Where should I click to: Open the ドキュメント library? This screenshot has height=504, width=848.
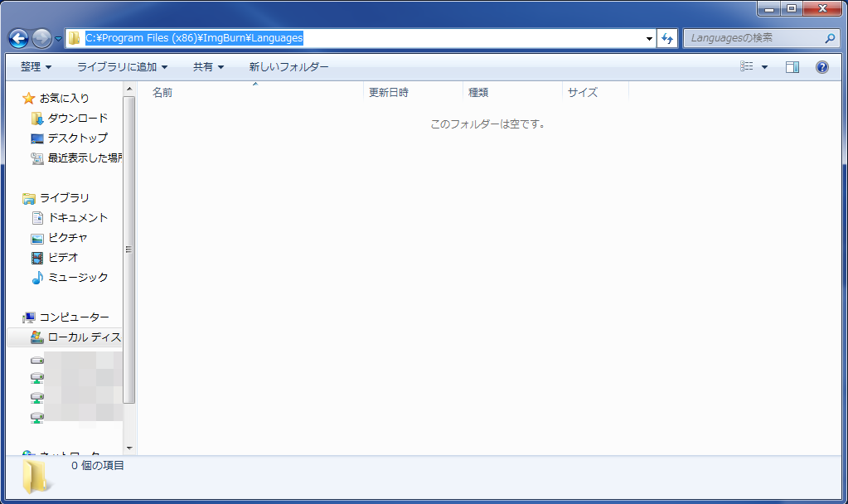(78, 217)
